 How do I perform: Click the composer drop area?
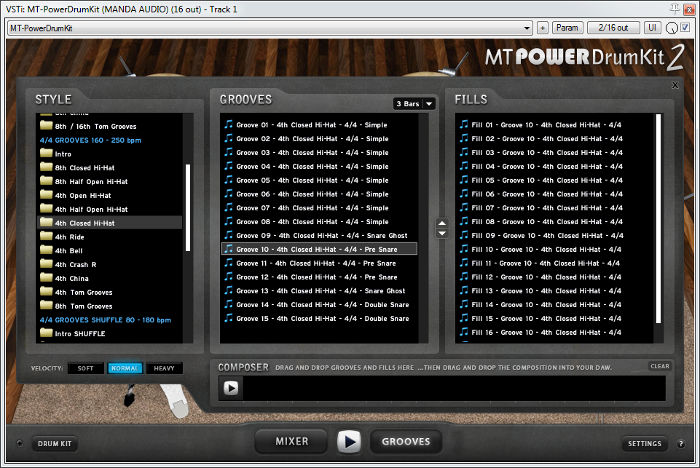click(453, 388)
